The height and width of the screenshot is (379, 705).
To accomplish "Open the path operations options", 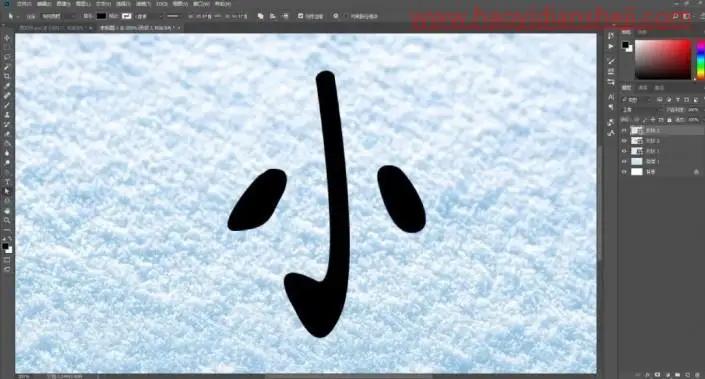I will 260,16.
